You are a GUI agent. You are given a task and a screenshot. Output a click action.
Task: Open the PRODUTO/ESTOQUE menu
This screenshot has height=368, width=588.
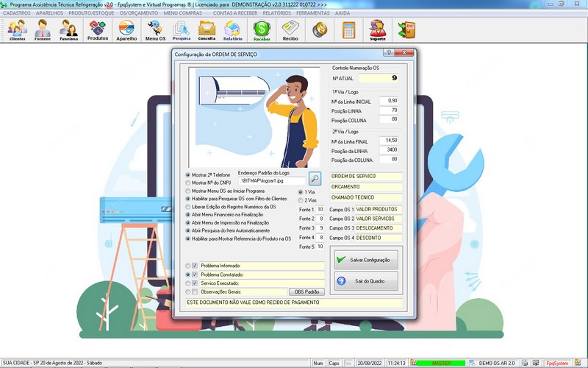(91, 13)
